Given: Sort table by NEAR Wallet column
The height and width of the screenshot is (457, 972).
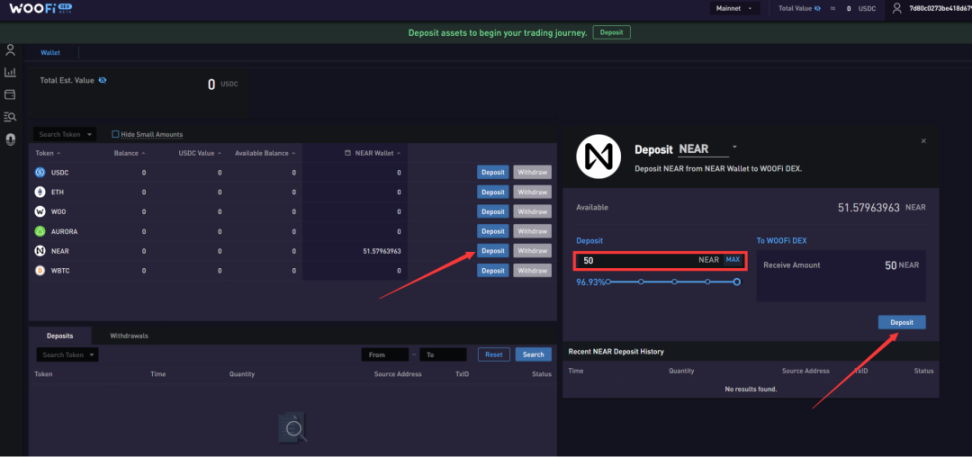Looking at the screenshot, I should tap(378, 153).
